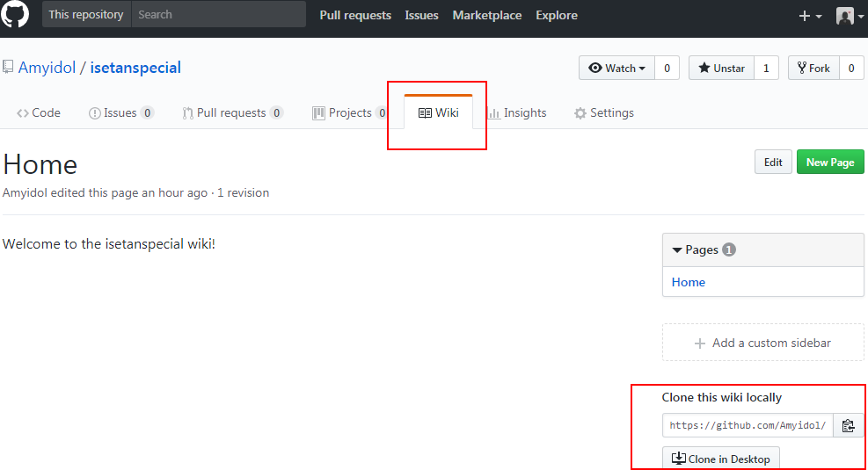The height and width of the screenshot is (470, 868).
Task: Switch to the Issues repository tab
Action: point(120,112)
